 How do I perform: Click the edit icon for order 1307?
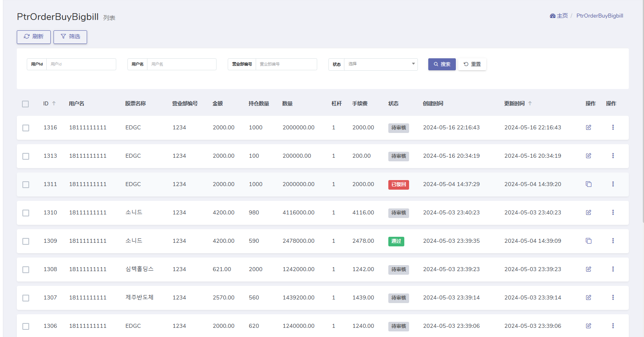pyautogui.click(x=588, y=297)
